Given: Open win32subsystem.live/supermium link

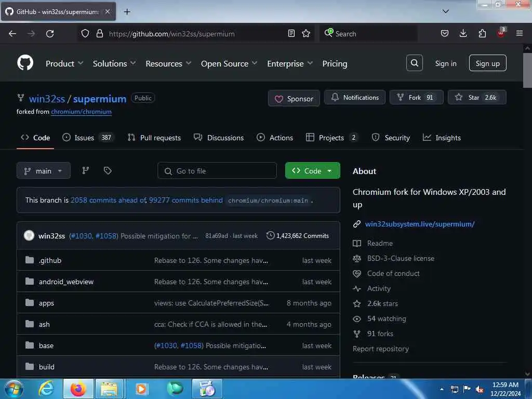Looking at the screenshot, I should coord(420,224).
